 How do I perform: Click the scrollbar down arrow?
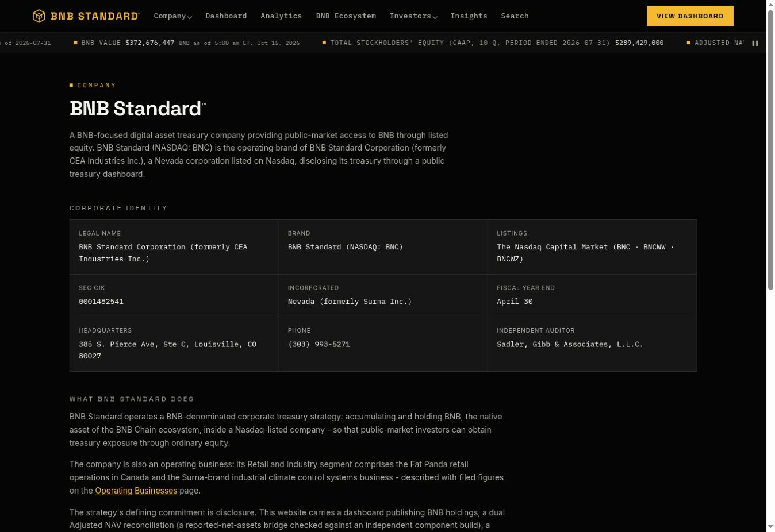(x=770, y=527)
